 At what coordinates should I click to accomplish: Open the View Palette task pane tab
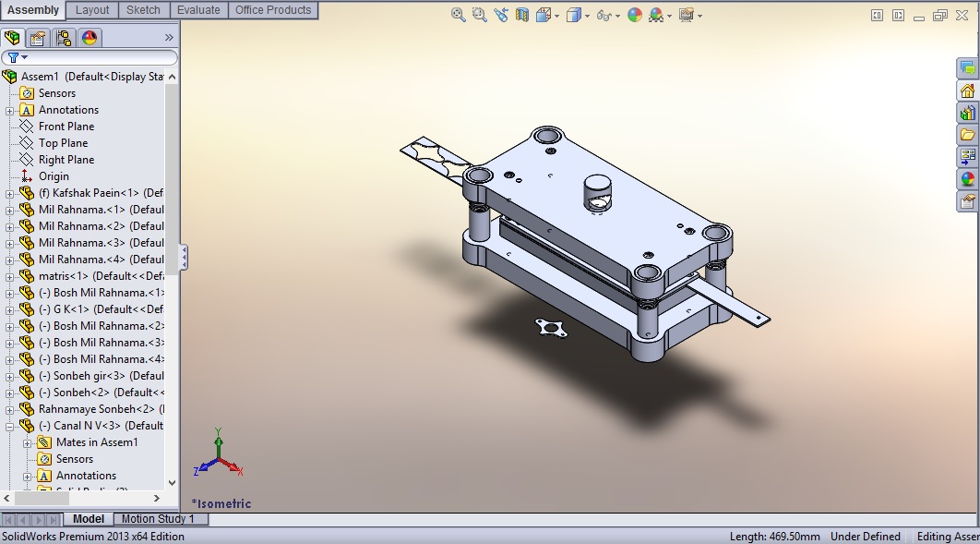(x=967, y=157)
